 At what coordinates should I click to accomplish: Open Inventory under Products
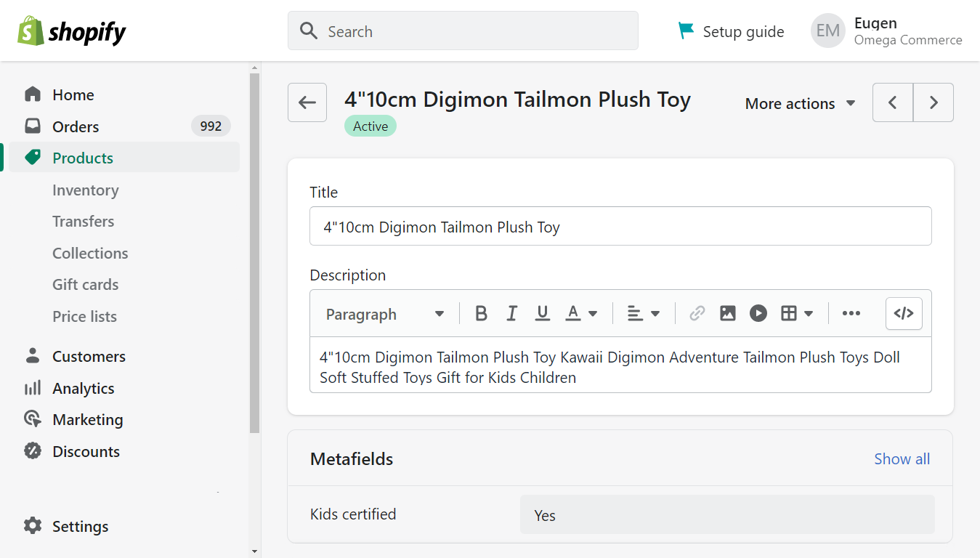(x=85, y=190)
